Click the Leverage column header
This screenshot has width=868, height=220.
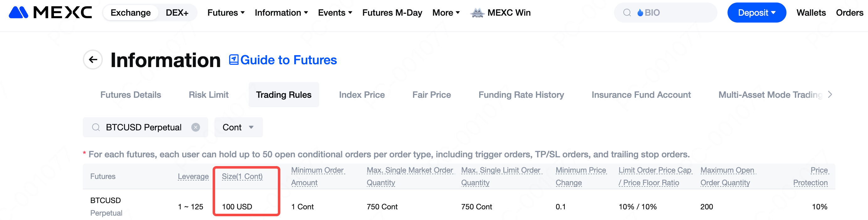[x=193, y=176]
